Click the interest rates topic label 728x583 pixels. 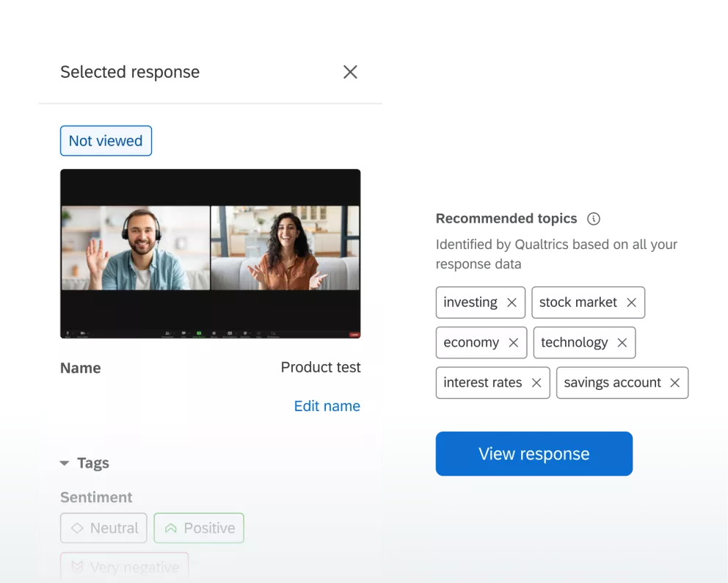tap(482, 383)
